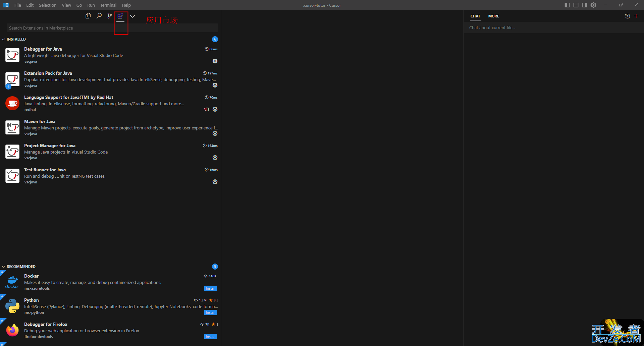This screenshot has width=644, height=346.
Task: Click sync-ignored icon on Language Support for Java
Action: pos(206,109)
